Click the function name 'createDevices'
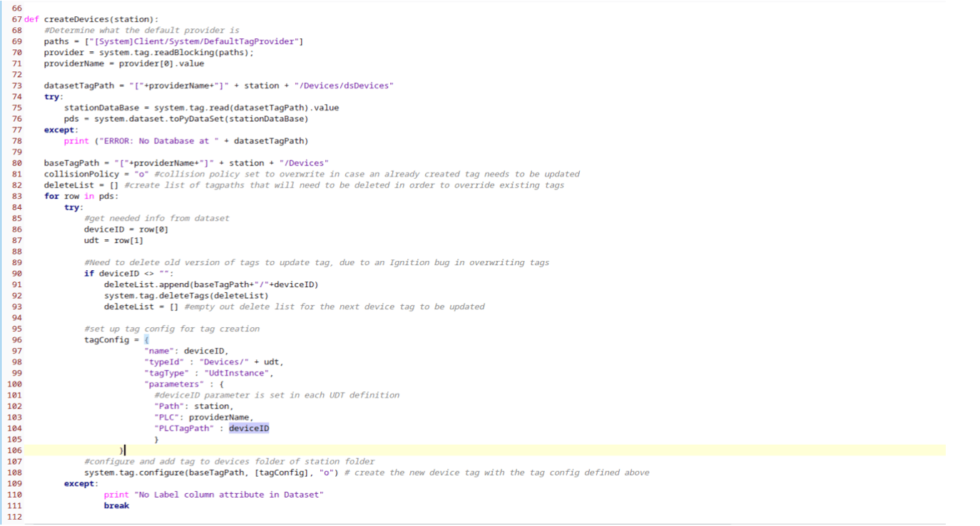Image resolution: width=980 pixels, height=526 pixels. [x=76, y=19]
